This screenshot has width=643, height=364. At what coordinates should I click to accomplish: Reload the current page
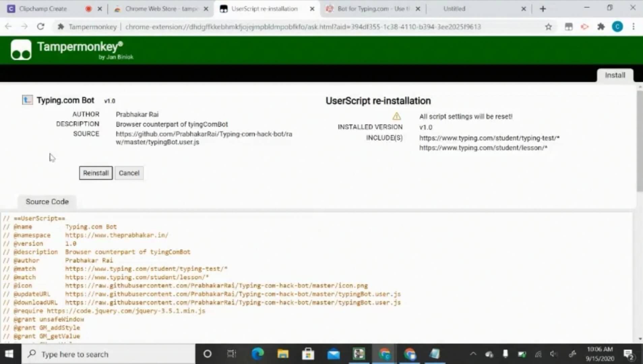40,27
